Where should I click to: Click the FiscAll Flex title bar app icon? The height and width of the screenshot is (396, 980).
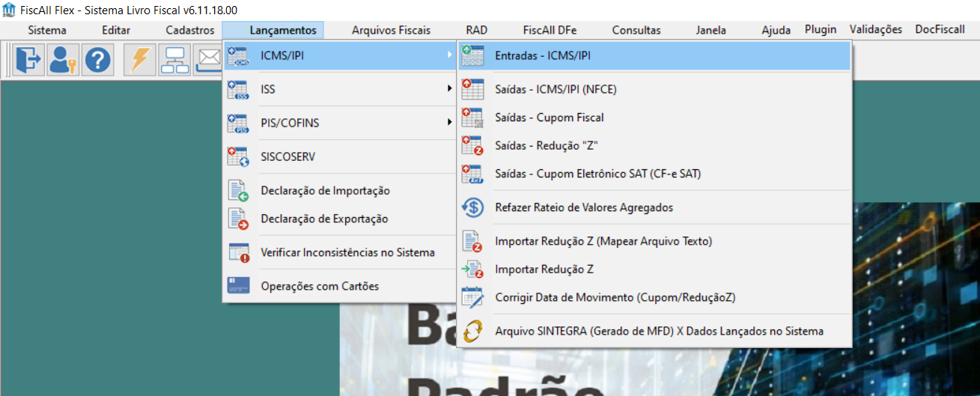9,10
